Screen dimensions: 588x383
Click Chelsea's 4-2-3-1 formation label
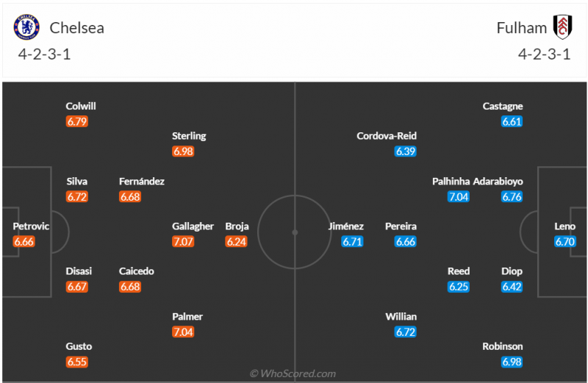[45, 54]
